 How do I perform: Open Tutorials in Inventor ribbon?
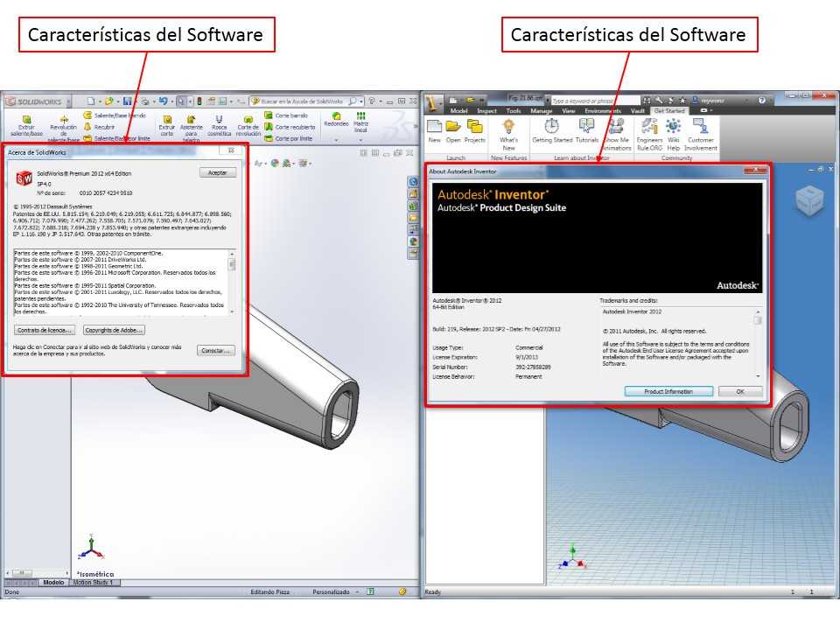(x=586, y=131)
